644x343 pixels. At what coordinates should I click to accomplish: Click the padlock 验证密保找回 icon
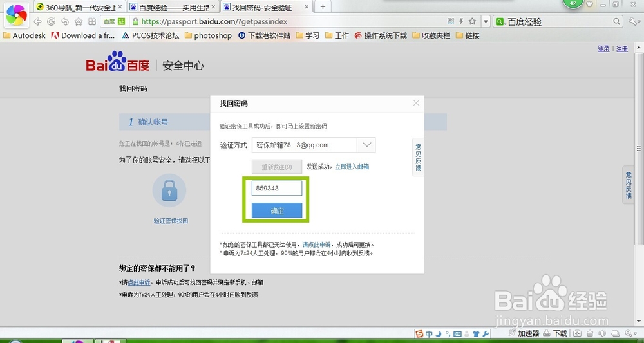pos(169,190)
